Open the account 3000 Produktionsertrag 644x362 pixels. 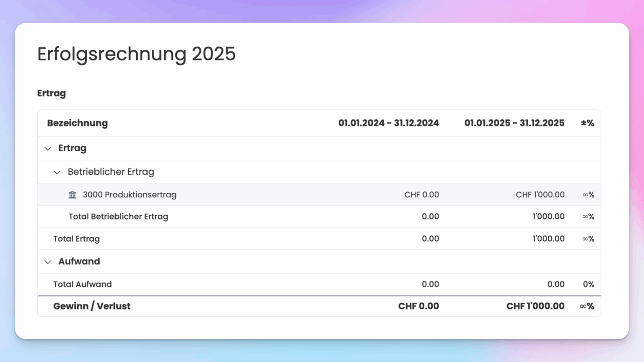pyautogui.click(x=130, y=194)
